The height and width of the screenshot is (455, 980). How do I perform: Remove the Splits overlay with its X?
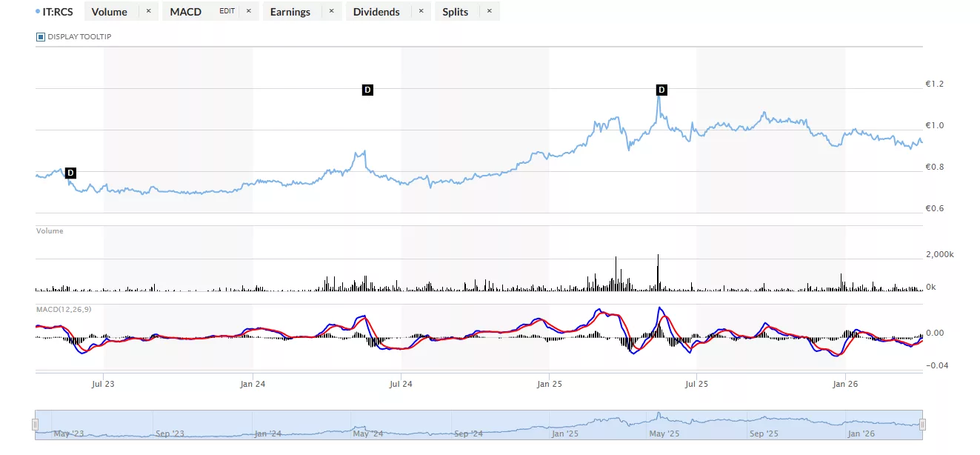click(x=489, y=11)
